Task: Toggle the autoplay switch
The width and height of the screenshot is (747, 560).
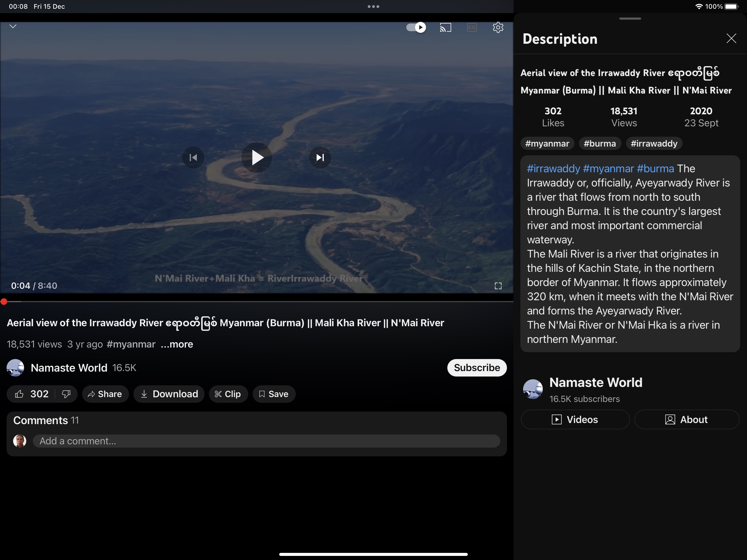Action: pyautogui.click(x=416, y=27)
